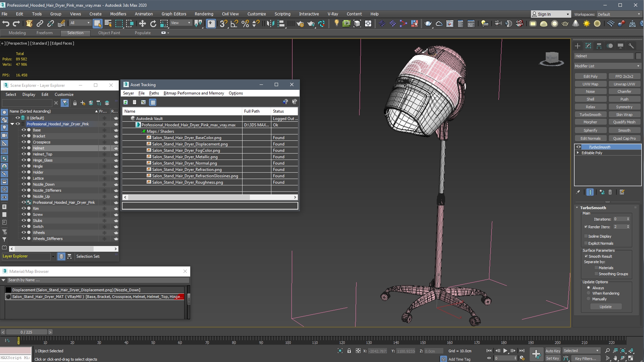
Task: Open the V-Ray menu
Action: coord(333,14)
